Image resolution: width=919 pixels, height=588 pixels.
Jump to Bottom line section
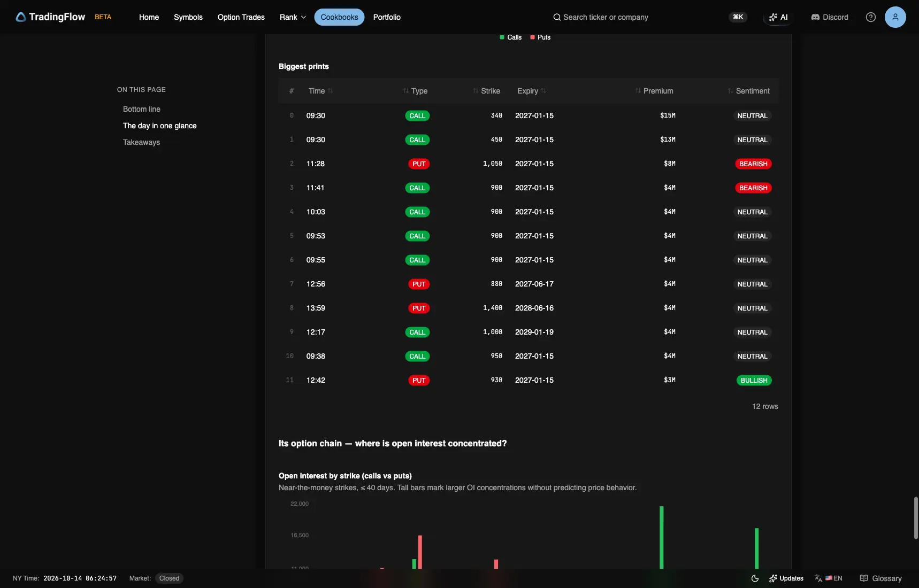142,109
